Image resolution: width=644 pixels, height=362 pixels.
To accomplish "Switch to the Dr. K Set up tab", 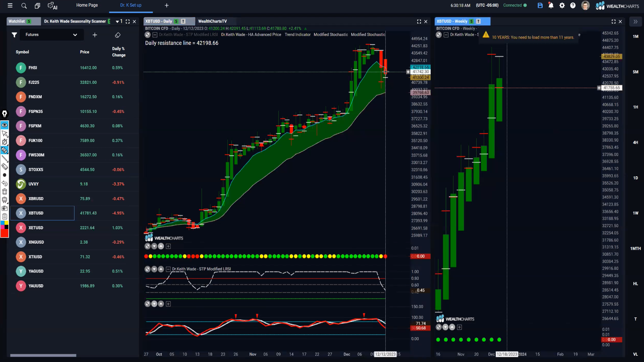I will (131, 5).
